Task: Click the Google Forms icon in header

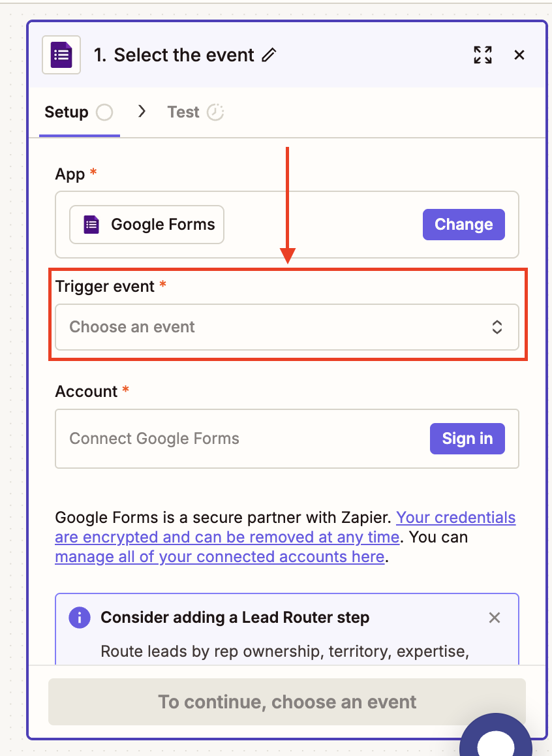Action: [61, 55]
